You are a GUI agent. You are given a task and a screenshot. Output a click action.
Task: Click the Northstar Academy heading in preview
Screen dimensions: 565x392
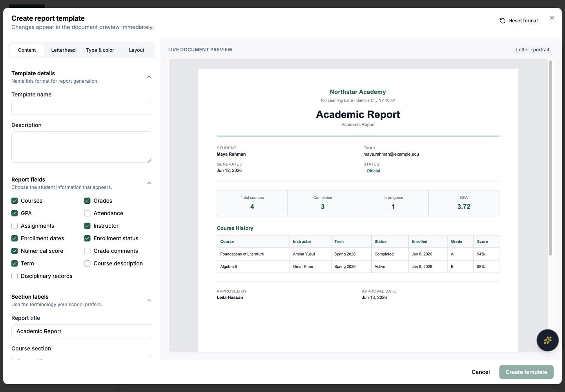tap(358, 92)
